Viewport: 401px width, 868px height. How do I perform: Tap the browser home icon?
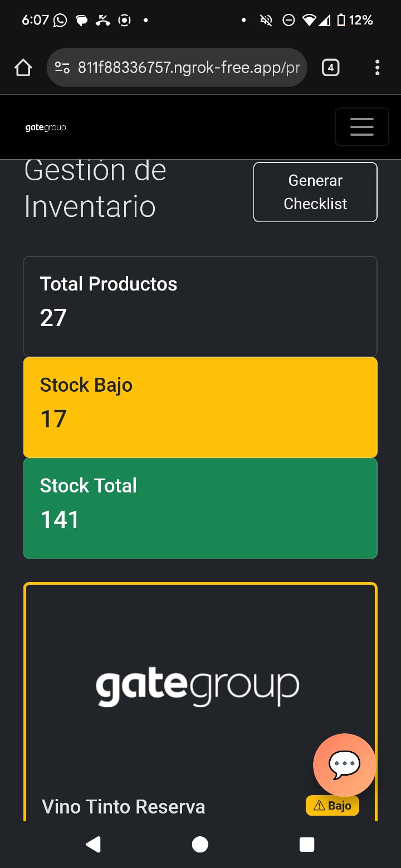(x=23, y=68)
